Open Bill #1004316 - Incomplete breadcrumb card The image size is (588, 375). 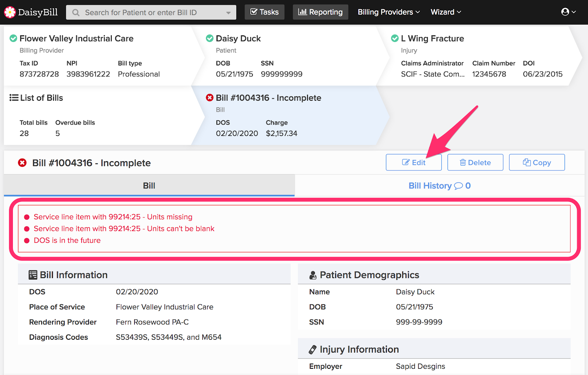290,115
